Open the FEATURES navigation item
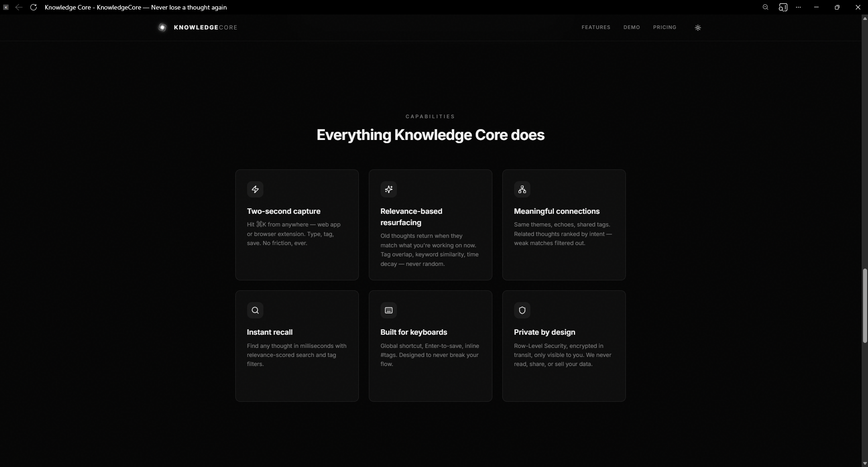This screenshot has width=868, height=467. 596,27
